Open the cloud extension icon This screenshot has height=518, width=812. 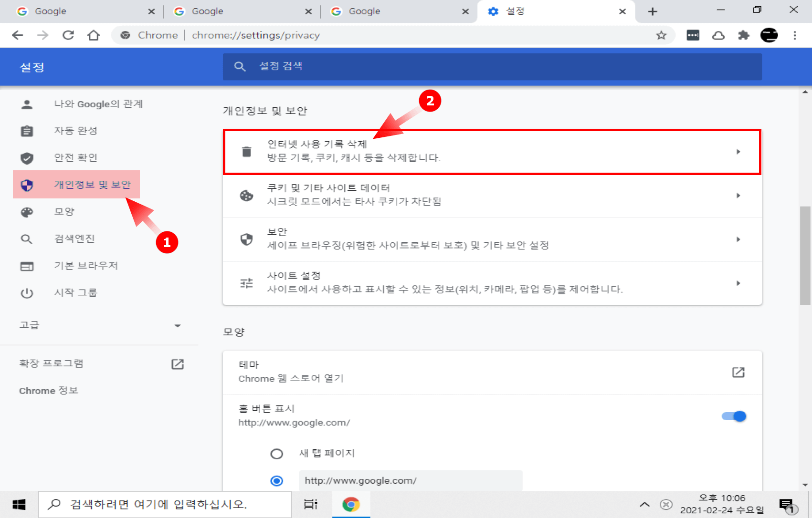click(x=718, y=35)
